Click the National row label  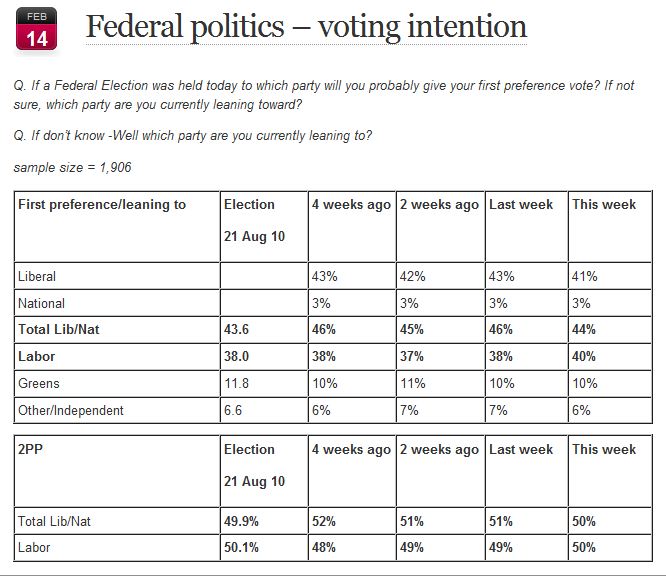point(42,303)
